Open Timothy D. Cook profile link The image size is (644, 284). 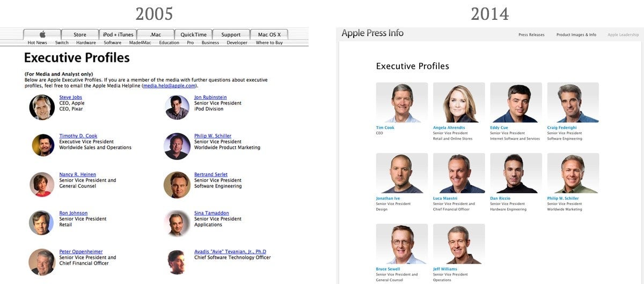pyautogui.click(x=78, y=136)
